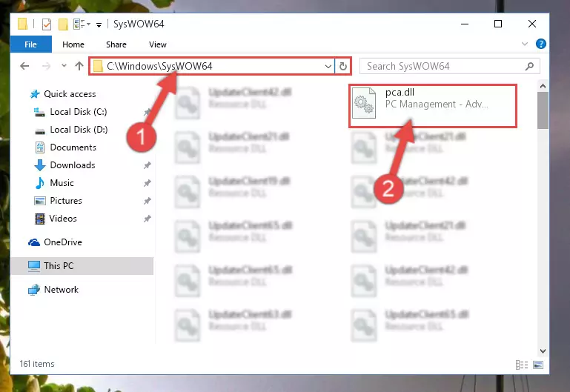The height and width of the screenshot is (392, 570).
Task: Click the folder icon in title bar
Action: coord(22,24)
